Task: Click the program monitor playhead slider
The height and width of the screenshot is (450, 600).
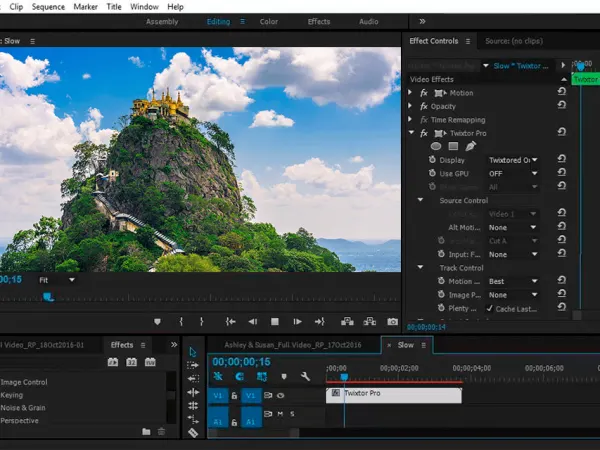Action: pos(47,296)
